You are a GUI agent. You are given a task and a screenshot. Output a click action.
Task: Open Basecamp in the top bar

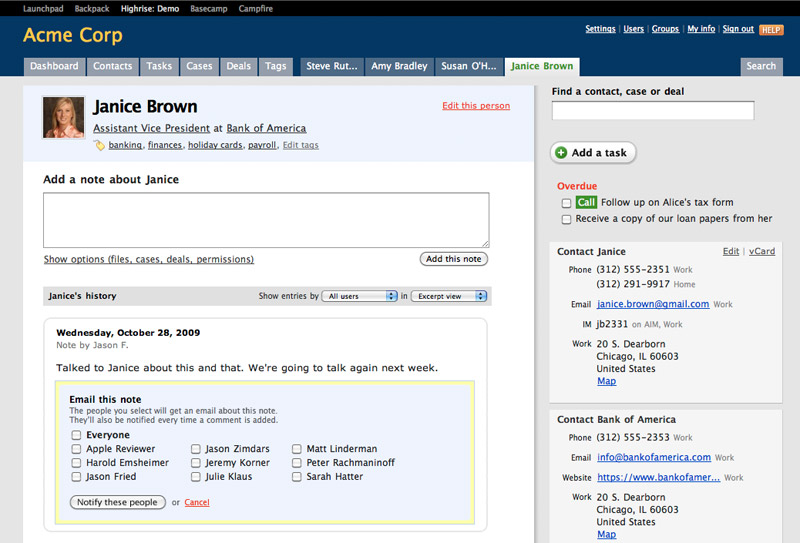(209, 9)
